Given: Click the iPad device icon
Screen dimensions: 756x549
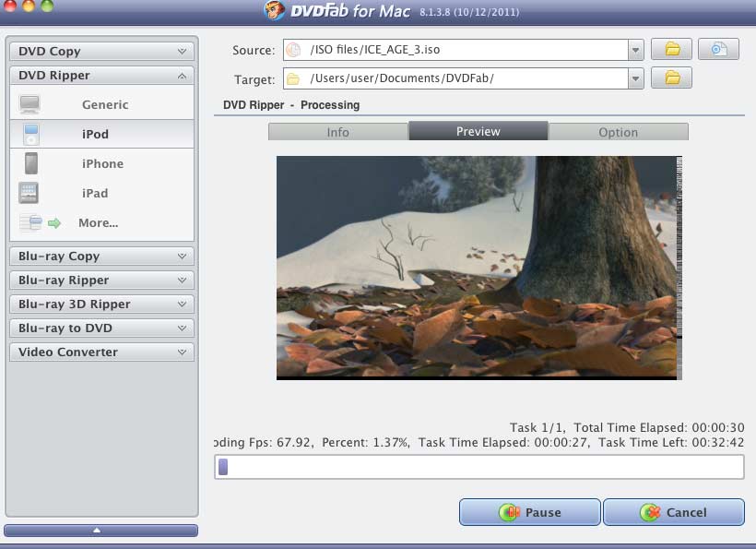Looking at the screenshot, I should coord(29,193).
